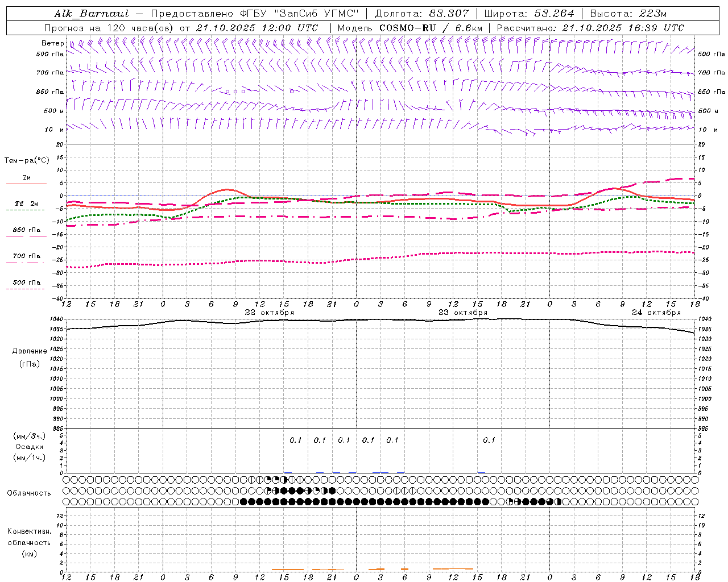Click the 'Конвективн.' convective cloud label
This screenshot has width=728, height=582.
click(x=29, y=531)
